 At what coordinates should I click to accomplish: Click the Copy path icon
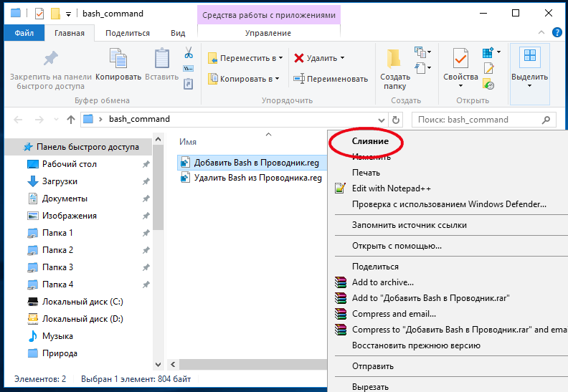pos(189,68)
